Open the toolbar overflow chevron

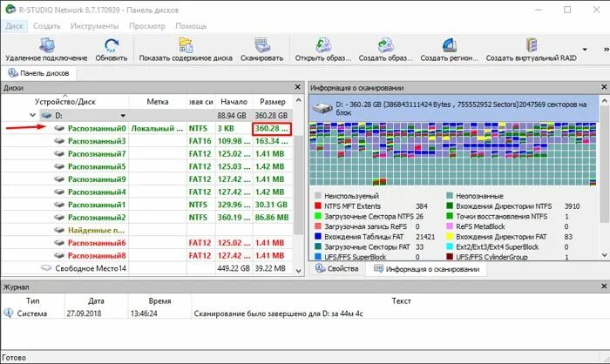pos(607,50)
